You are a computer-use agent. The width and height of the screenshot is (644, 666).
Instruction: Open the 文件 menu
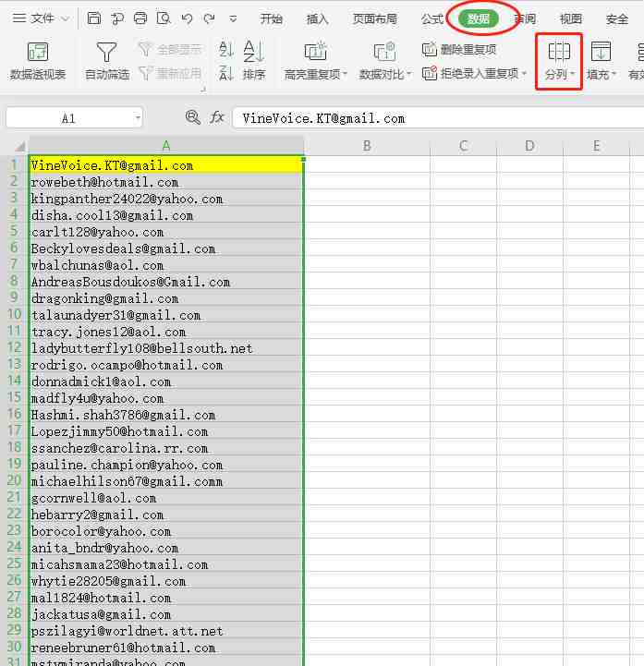pos(41,18)
